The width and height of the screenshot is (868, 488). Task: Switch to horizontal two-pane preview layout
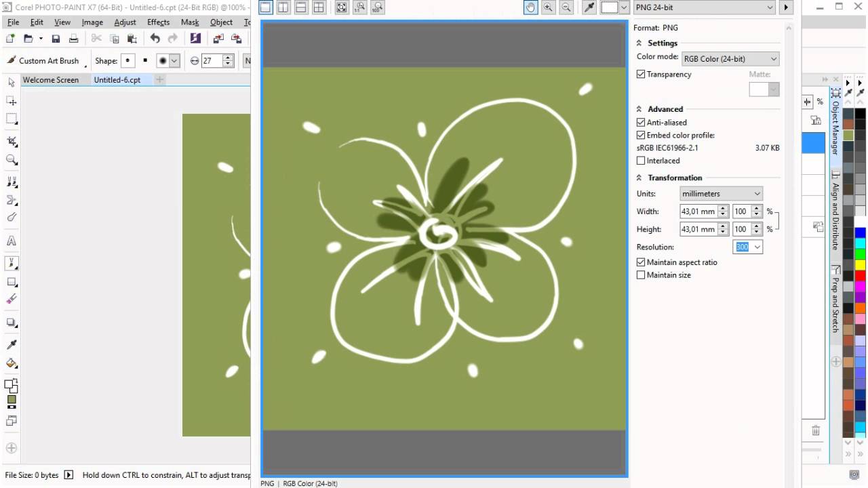[300, 7]
